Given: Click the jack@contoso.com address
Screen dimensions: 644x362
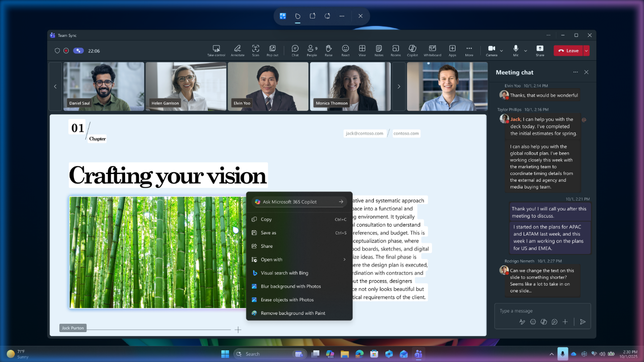Looking at the screenshot, I should [365, 133].
